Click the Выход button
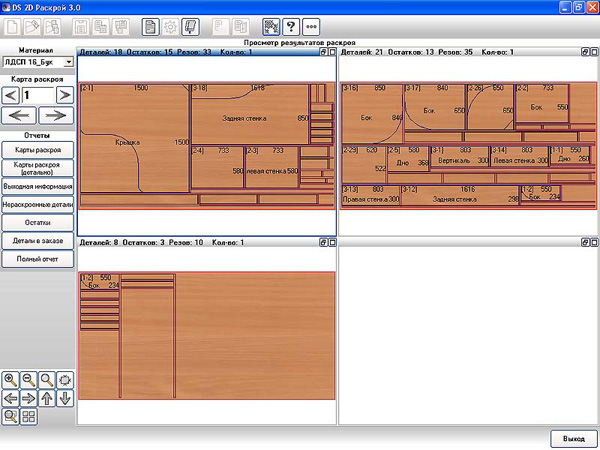This screenshot has height=450, width=600. pyautogui.click(x=574, y=439)
